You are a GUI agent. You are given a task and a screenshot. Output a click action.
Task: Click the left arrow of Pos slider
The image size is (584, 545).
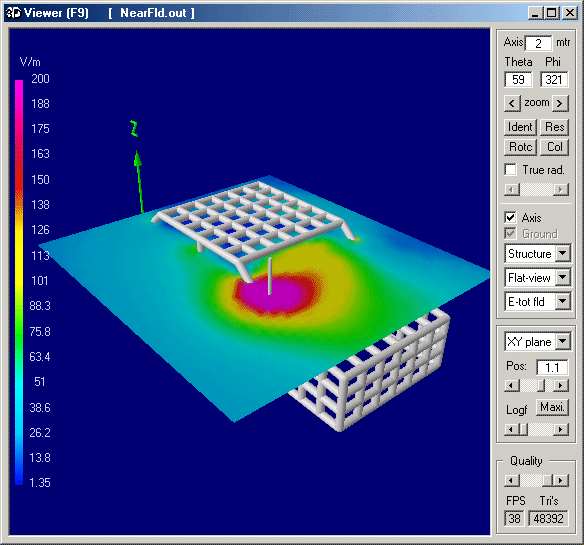(x=512, y=385)
